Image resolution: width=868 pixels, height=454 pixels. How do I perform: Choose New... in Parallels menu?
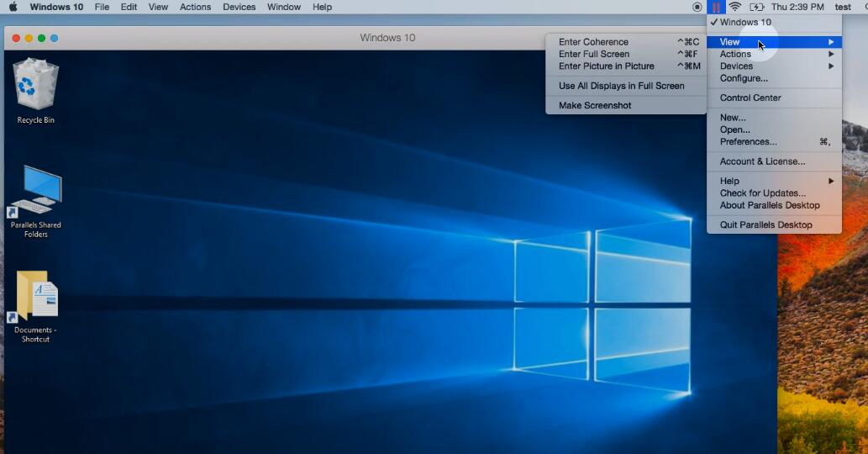click(775, 118)
